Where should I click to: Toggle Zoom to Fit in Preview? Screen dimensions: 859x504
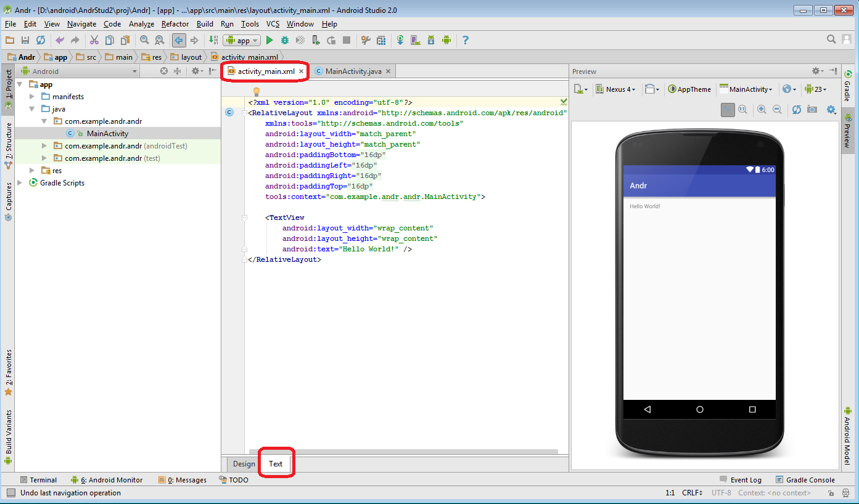click(x=728, y=109)
